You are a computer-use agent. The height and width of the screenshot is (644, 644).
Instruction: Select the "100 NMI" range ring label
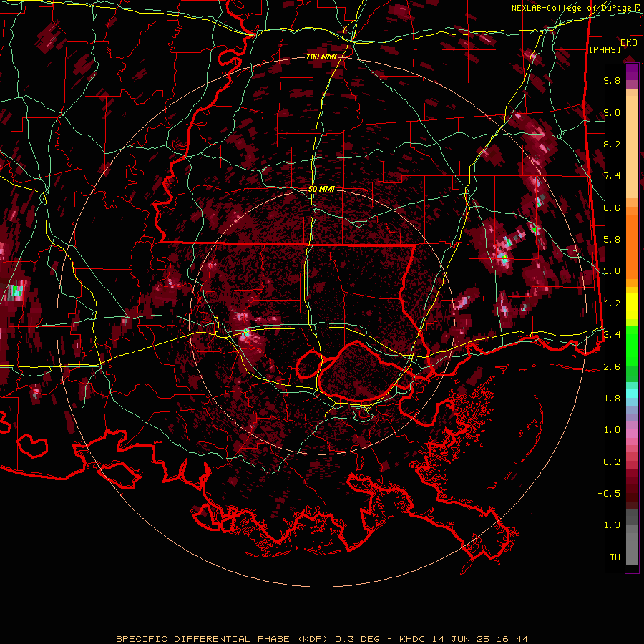coord(321,57)
